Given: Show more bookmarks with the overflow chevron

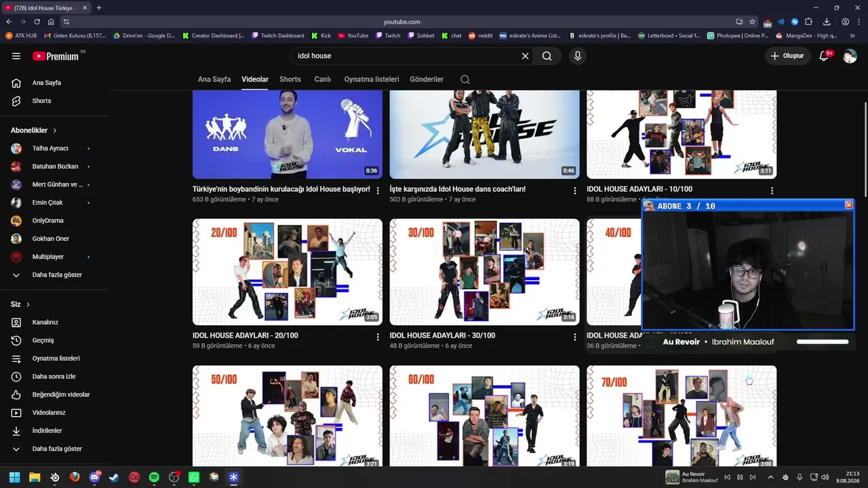Looking at the screenshot, I should click(x=852, y=35).
